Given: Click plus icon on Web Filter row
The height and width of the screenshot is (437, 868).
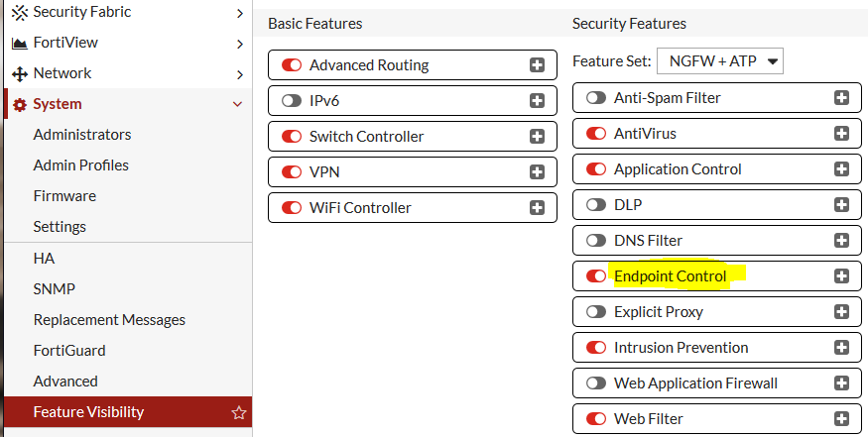Looking at the screenshot, I should (841, 419).
